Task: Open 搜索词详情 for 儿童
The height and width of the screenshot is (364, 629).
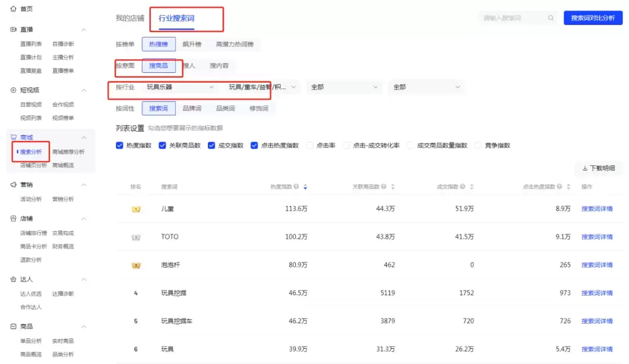Action: pos(596,209)
